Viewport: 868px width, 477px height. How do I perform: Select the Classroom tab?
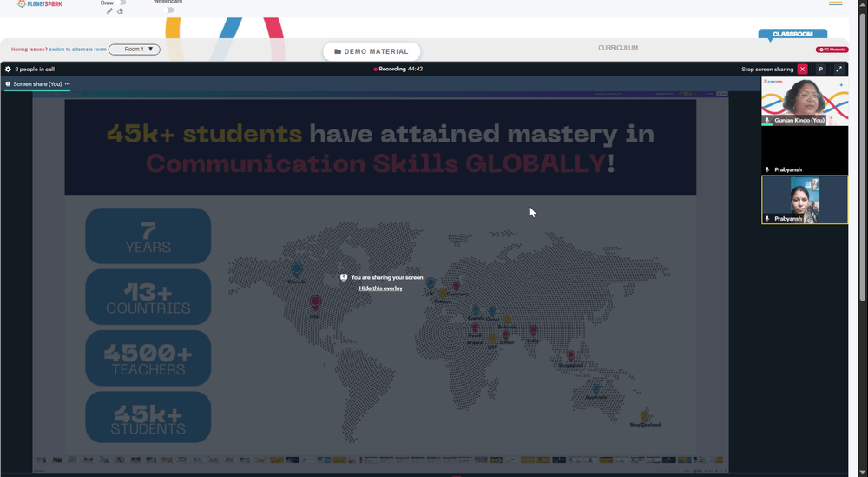[x=792, y=35]
